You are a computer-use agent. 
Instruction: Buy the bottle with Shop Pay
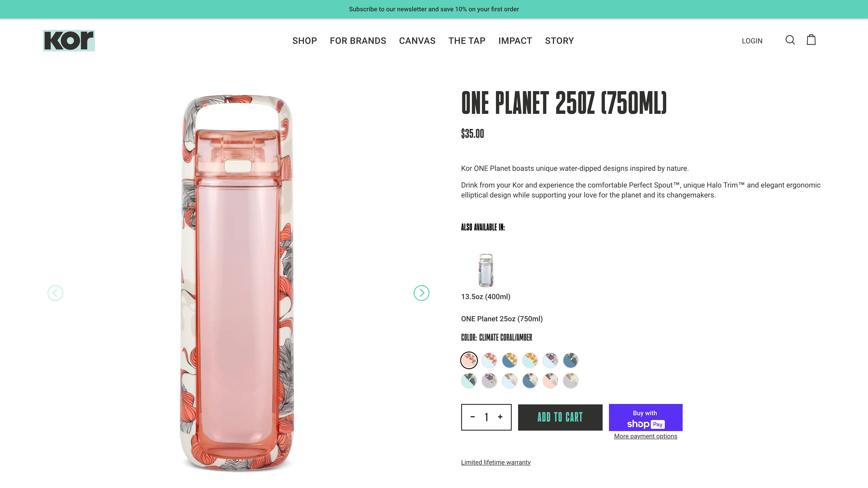click(645, 418)
